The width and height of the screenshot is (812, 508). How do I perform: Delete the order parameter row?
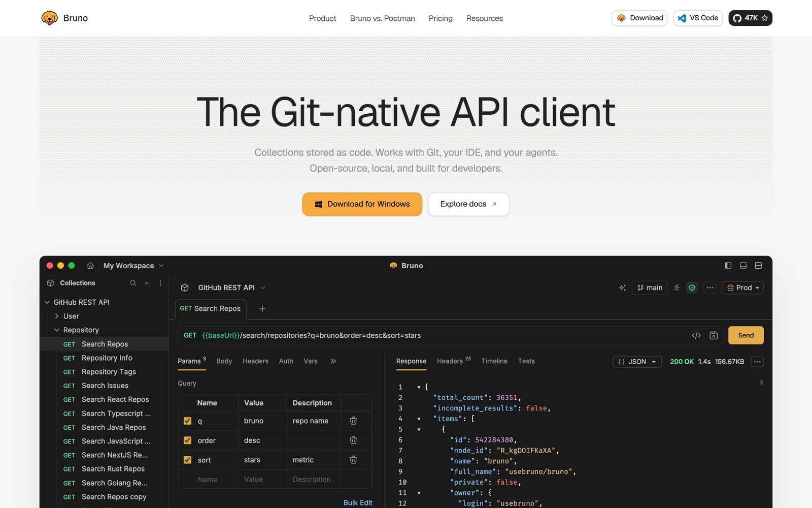pos(354,440)
